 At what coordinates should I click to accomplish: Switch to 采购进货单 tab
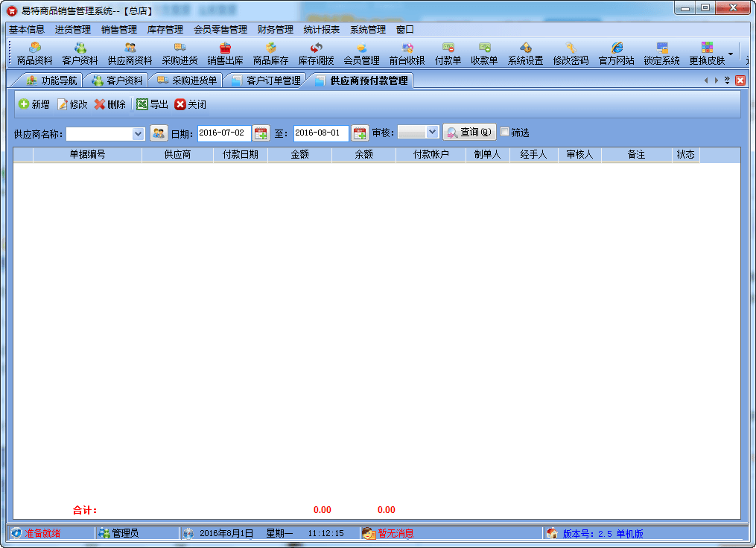click(x=188, y=80)
